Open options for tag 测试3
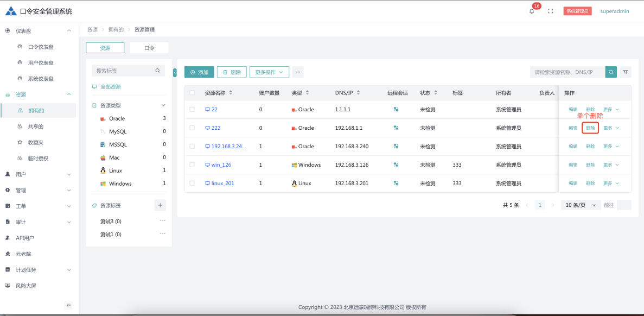This screenshot has width=644, height=316. pyautogui.click(x=162, y=221)
